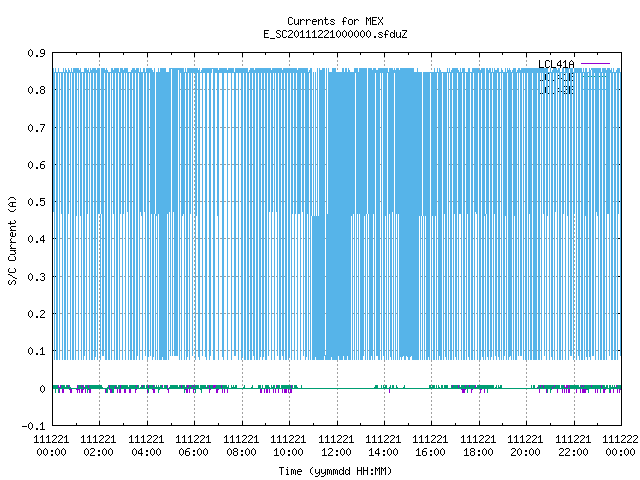Click the 04:00 time tick label

point(146,452)
